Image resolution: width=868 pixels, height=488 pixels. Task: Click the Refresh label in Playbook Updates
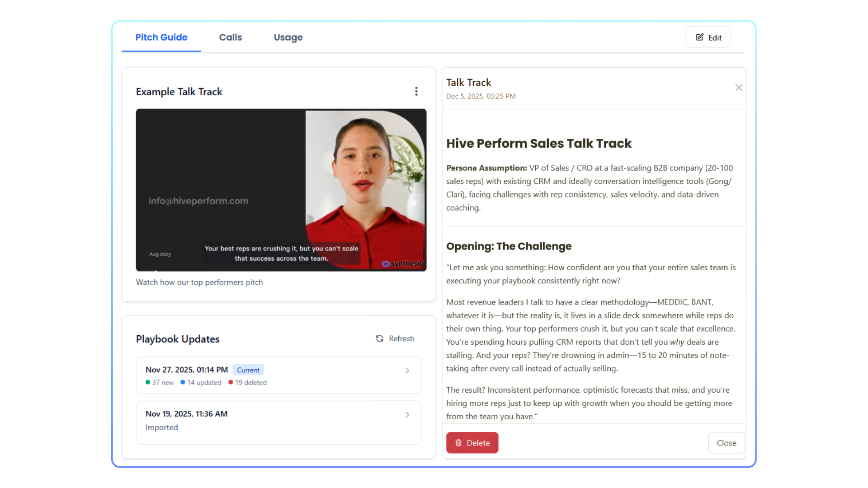[401, 338]
